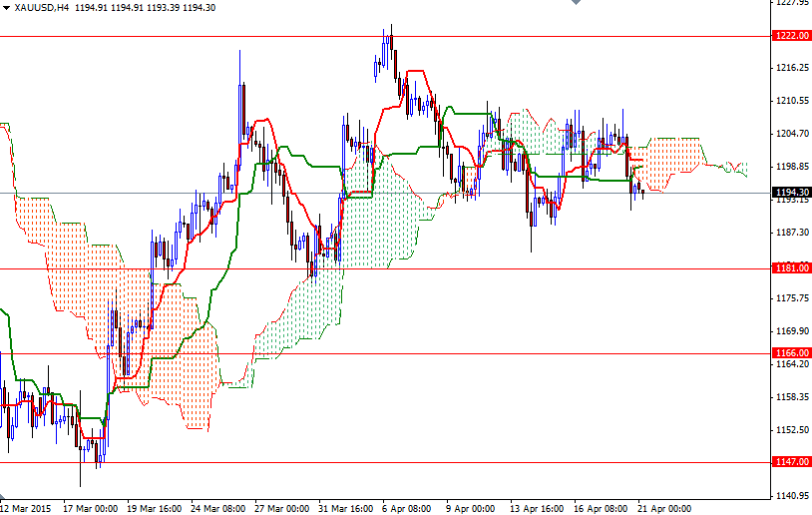Click the 12 Mar 2015 date label

click(x=27, y=507)
